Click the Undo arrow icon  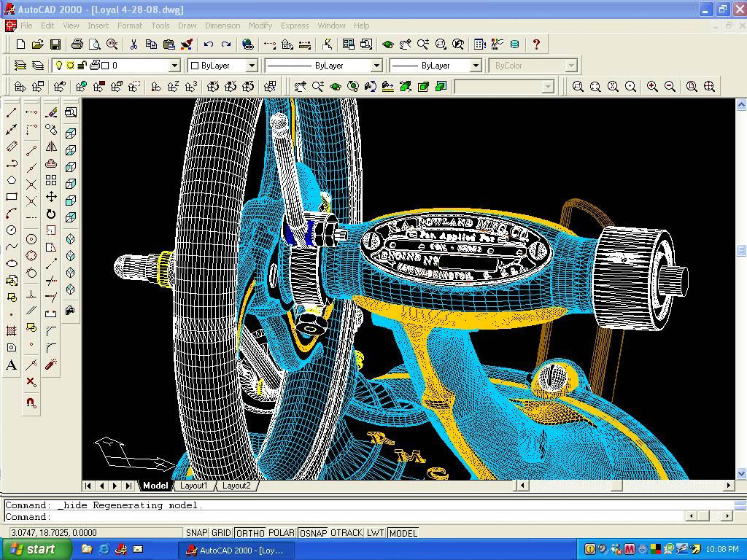click(x=209, y=44)
